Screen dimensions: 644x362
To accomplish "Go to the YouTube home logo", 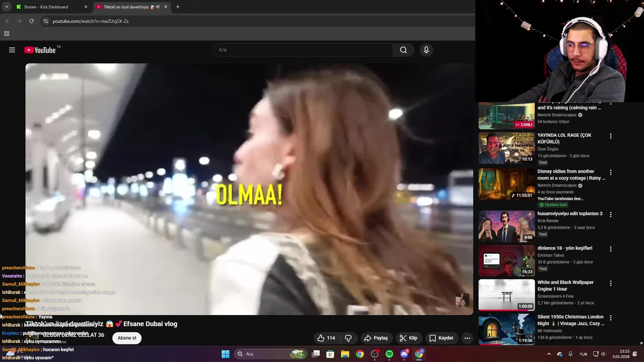I will point(40,50).
